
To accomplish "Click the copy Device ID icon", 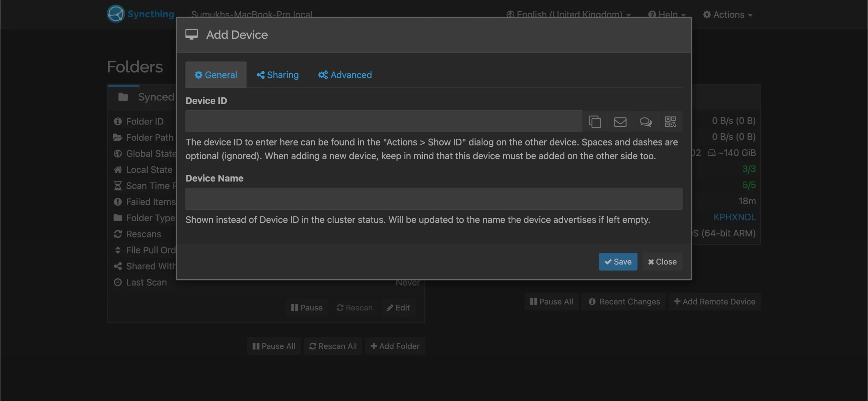I will 595,121.
